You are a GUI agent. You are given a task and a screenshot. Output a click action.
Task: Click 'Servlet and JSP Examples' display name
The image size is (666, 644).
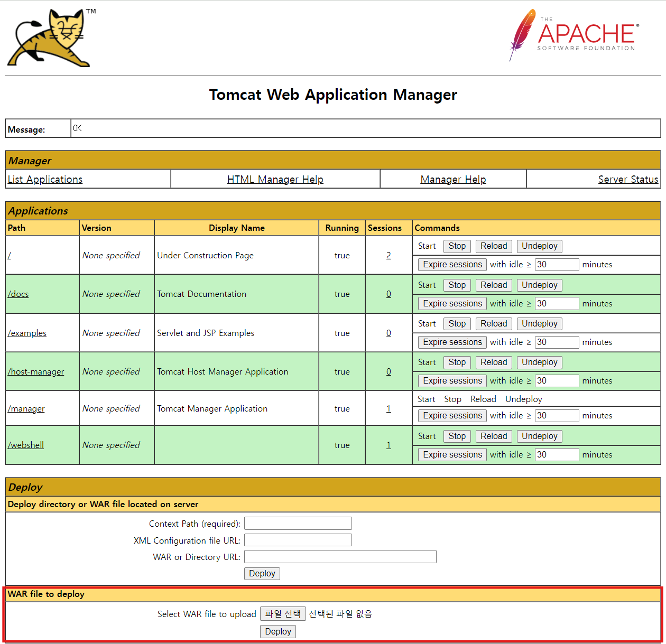206,333
